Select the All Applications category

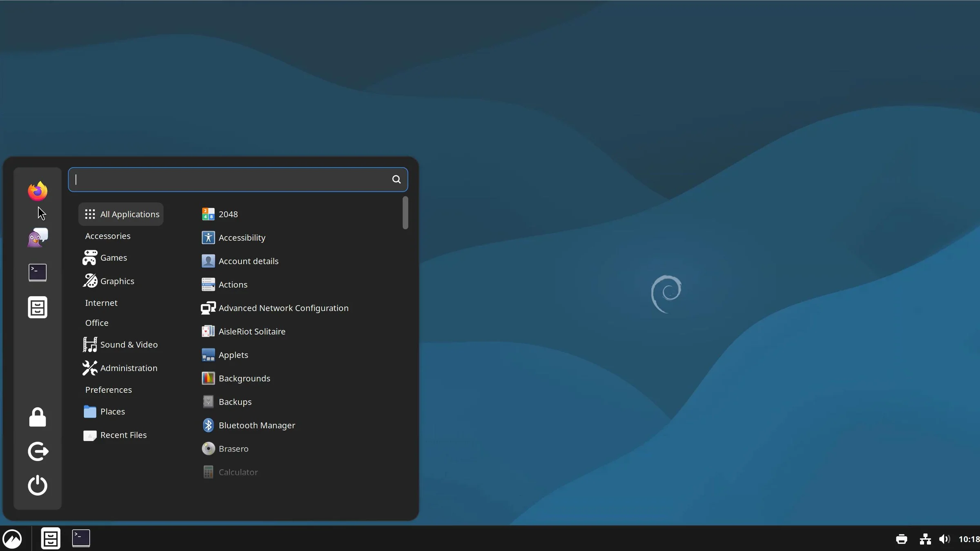click(x=121, y=214)
